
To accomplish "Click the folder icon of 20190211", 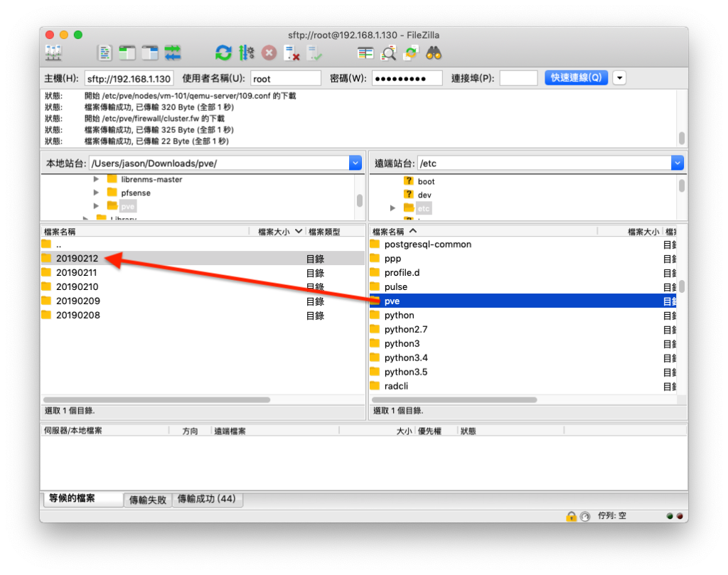I will click(46, 272).
